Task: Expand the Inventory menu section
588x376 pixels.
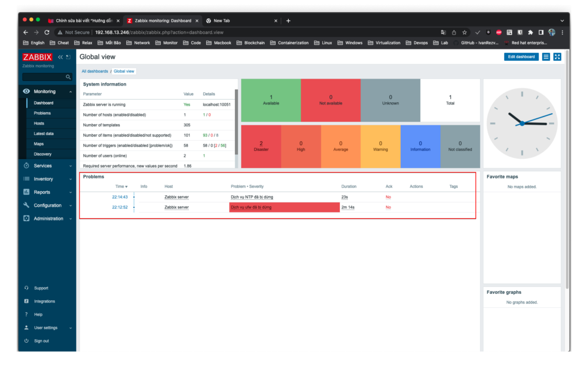Action: pos(47,179)
